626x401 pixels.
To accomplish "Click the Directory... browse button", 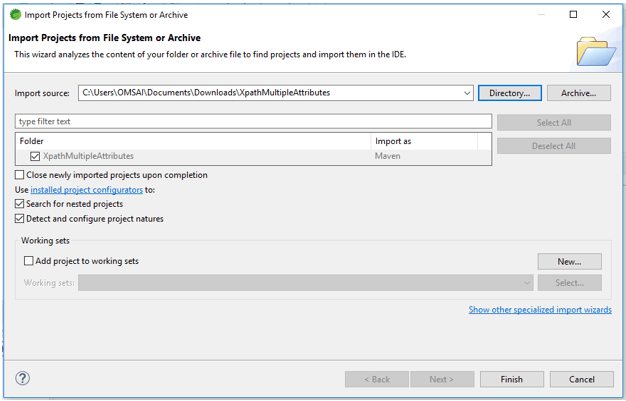I will (x=510, y=93).
